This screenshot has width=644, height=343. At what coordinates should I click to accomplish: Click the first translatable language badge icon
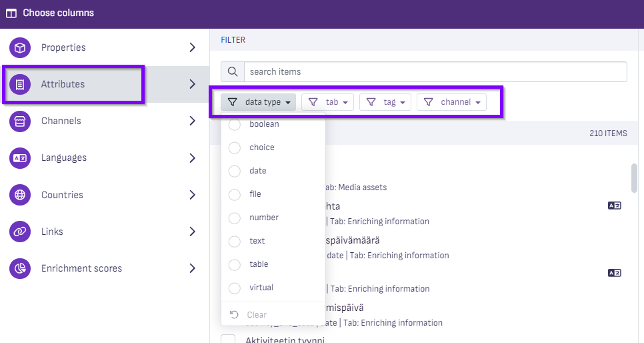(615, 206)
